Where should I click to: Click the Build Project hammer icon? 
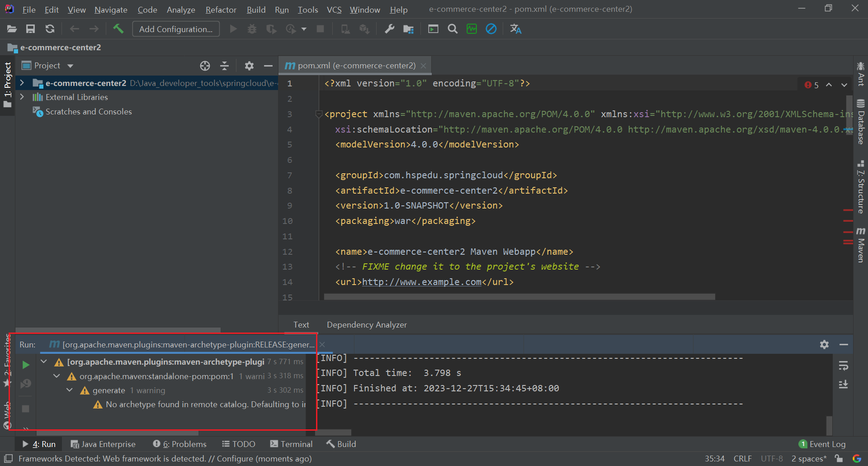[x=118, y=29]
